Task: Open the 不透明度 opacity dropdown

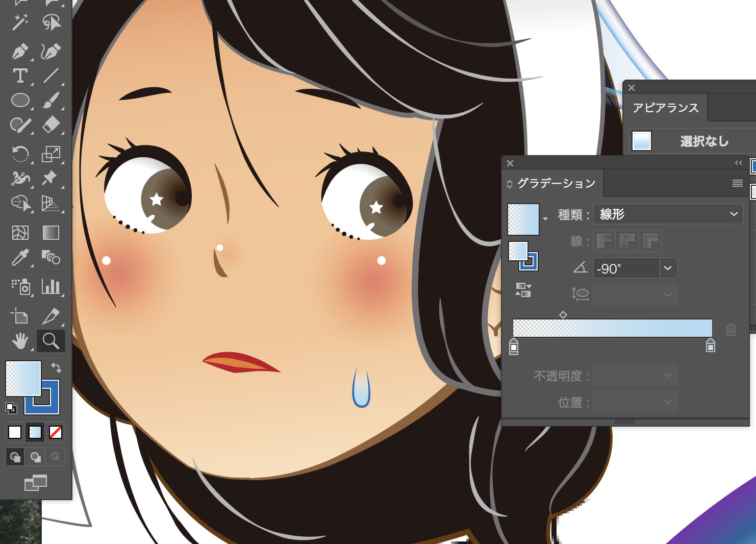Action: 636,375
